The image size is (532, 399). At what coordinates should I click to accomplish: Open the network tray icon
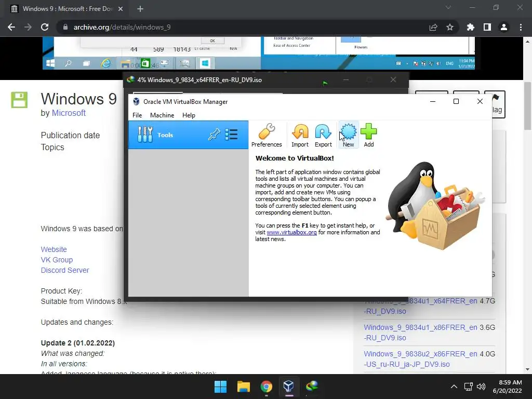469,387
